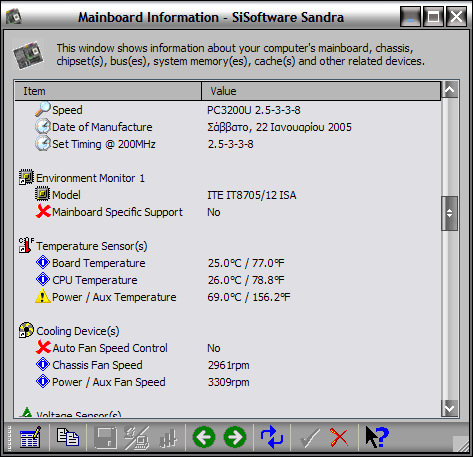This screenshot has width=473, height=457.
Task: Click the Value column header
Action: (321, 91)
